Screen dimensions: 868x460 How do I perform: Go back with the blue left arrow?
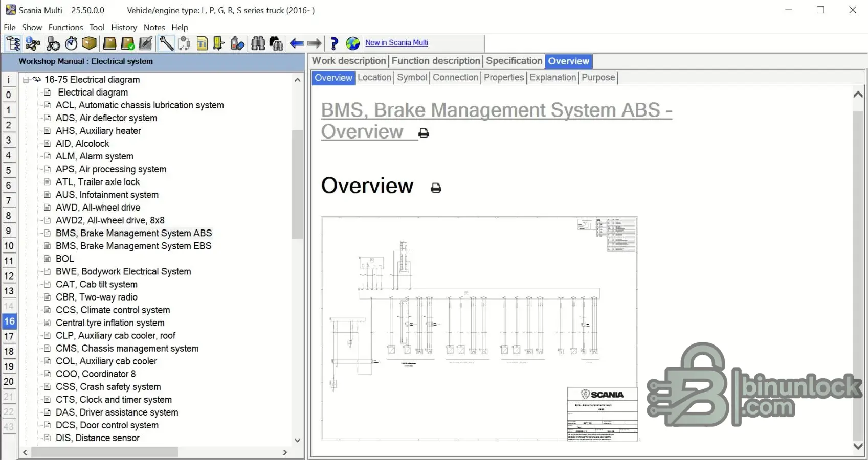point(297,43)
